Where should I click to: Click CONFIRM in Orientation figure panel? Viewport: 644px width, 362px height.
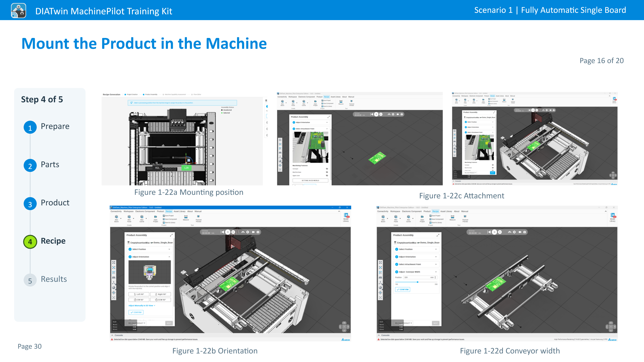coord(136,312)
